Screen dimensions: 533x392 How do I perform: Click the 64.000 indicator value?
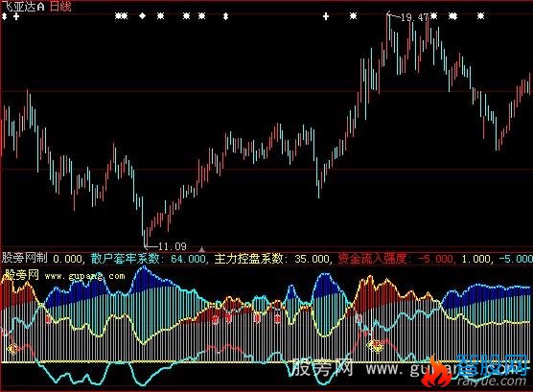[x=188, y=260]
